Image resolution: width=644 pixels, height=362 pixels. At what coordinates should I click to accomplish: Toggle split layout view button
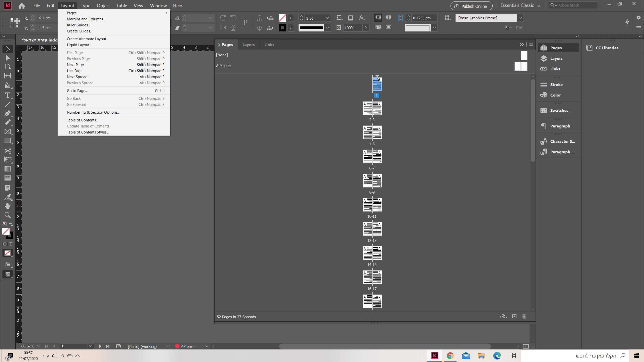pyautogui.click(x=526, y=346)
